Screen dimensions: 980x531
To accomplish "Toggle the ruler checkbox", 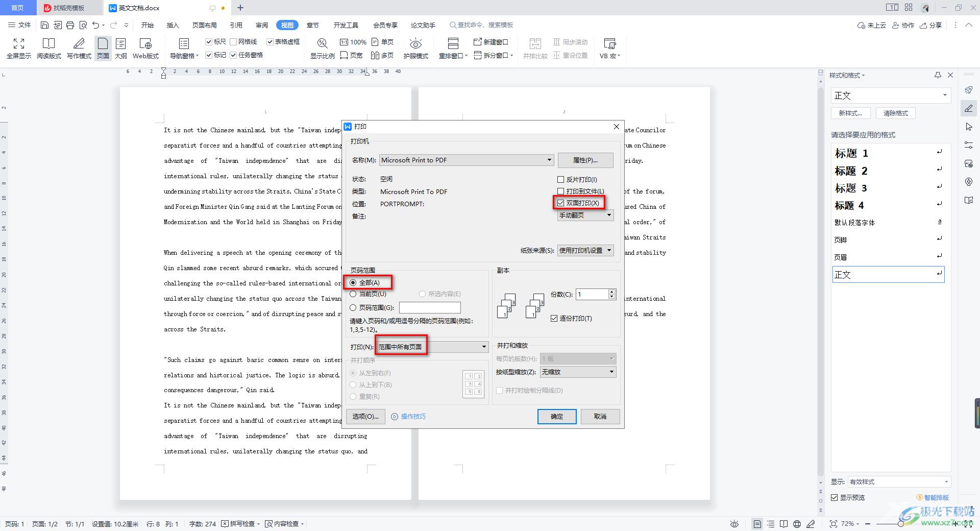I will (x=209, y=42).
